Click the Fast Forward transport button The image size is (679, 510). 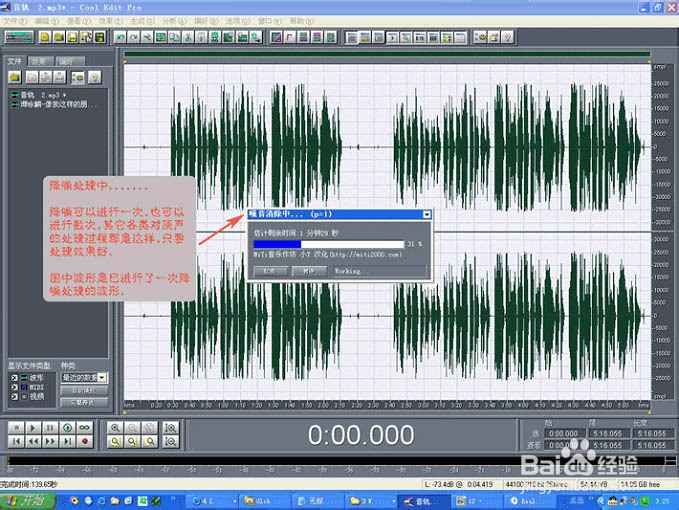[50, 442]
